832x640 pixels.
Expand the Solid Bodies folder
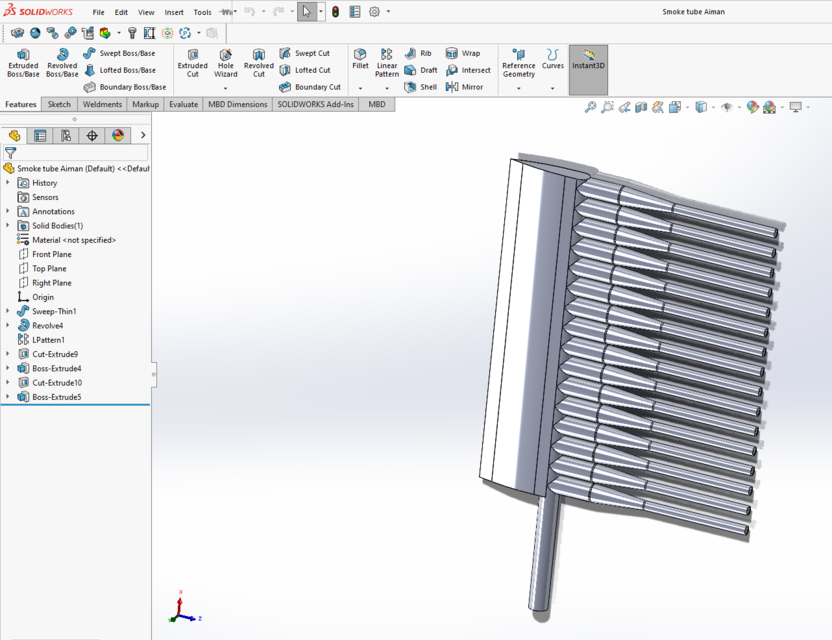(8, 225)
